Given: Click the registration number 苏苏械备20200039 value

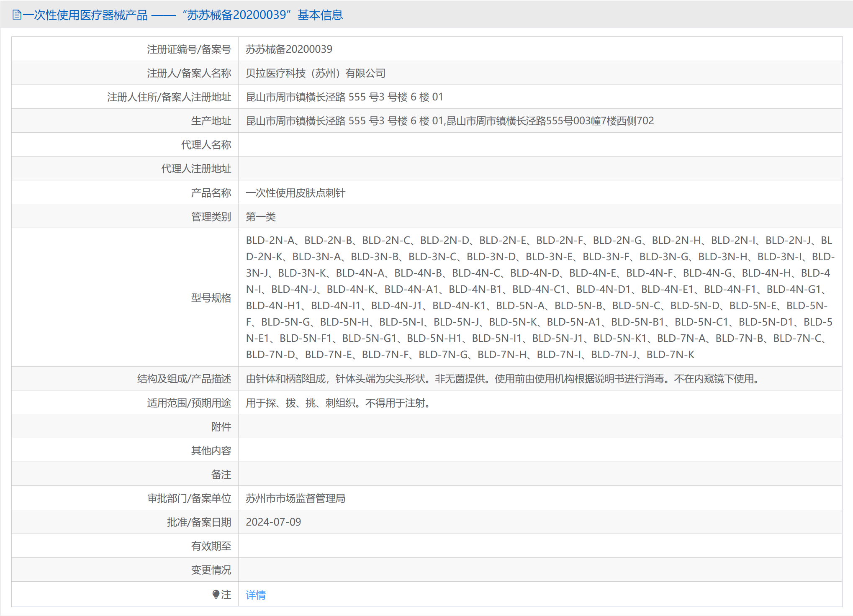Looking at the screenshot, I should coord(289,49).
